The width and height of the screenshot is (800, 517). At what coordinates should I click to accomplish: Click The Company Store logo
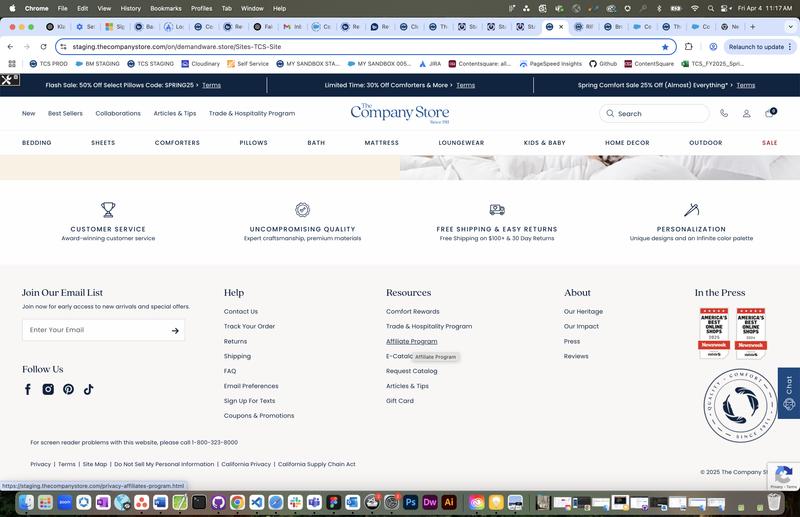400,113
